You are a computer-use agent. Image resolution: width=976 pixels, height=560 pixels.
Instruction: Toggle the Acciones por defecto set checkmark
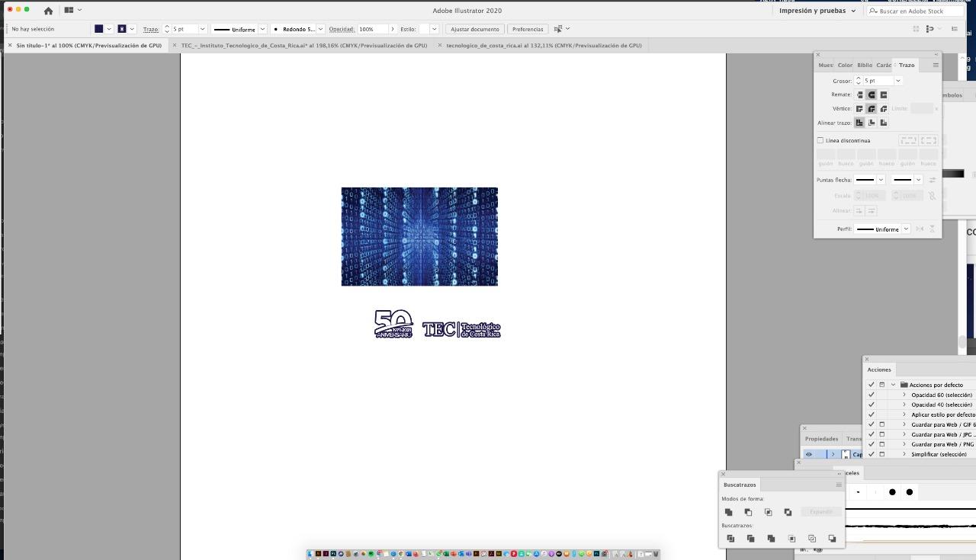click(872, 385)
